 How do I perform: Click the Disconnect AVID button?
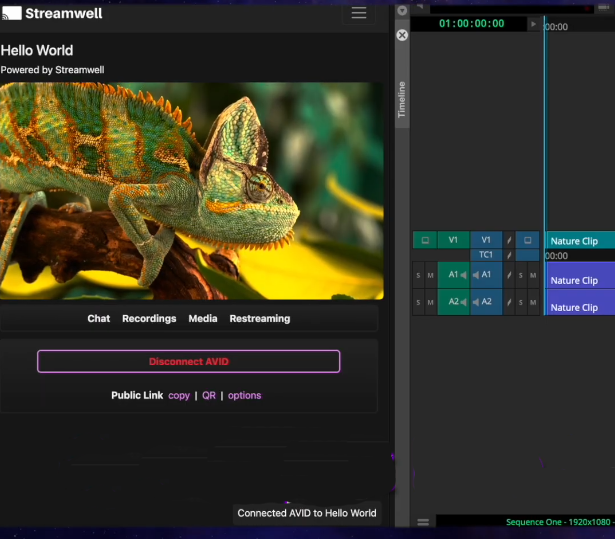pos(189,361)
